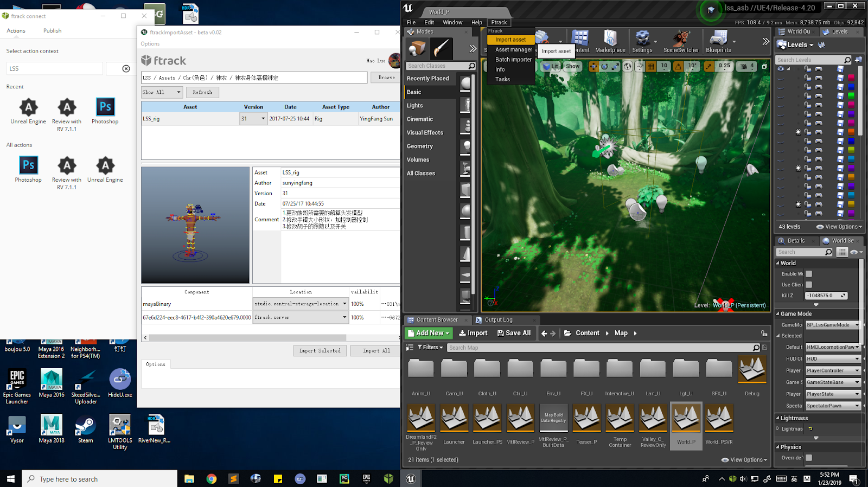Click the Import All button

click(x=376, y=351)
